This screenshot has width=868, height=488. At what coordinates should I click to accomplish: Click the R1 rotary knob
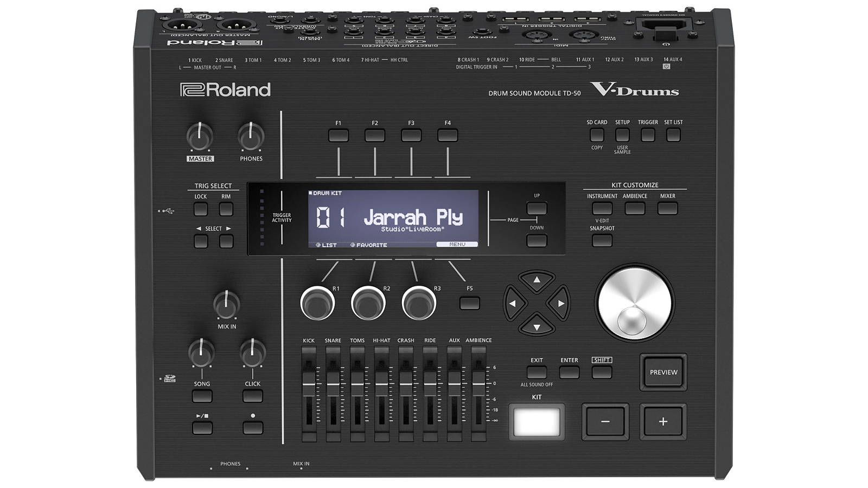tap(317, 303)
